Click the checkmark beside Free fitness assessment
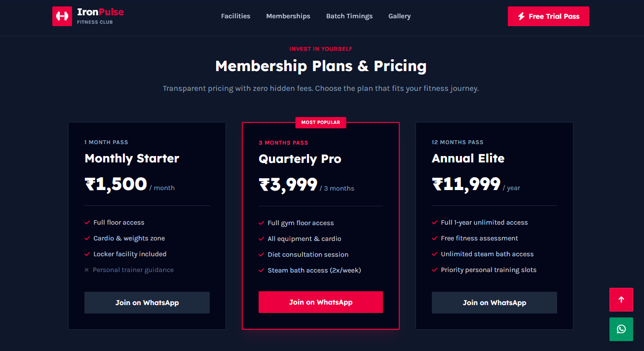The image size is (644, 351). click(x=435, y=238)
